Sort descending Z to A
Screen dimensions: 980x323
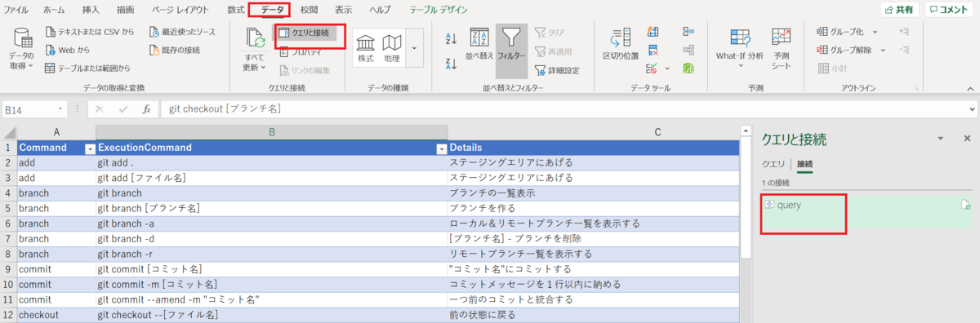450,63
